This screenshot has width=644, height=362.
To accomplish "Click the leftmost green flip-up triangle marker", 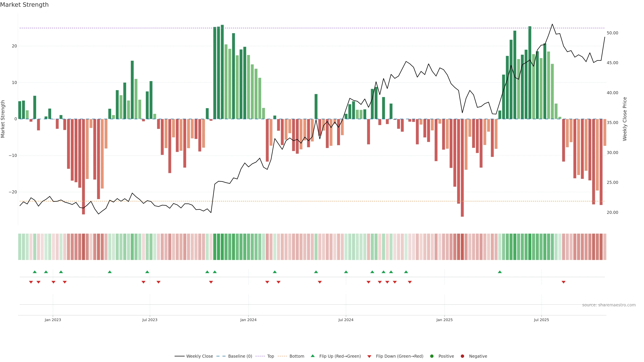I will click(x=35, y=272).
